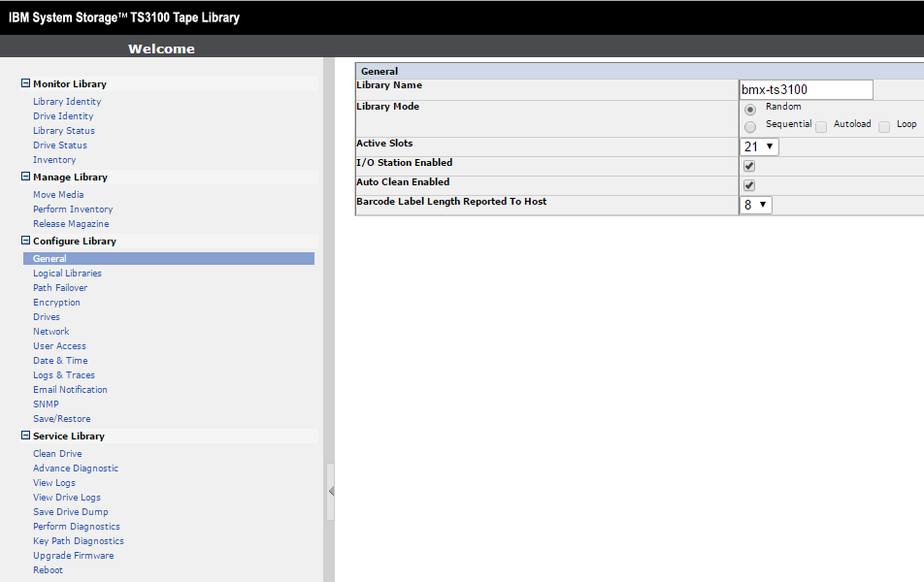Viewport: 924px width, 582px height.
Task: Open Network configuration
Action: coord(51,331)
